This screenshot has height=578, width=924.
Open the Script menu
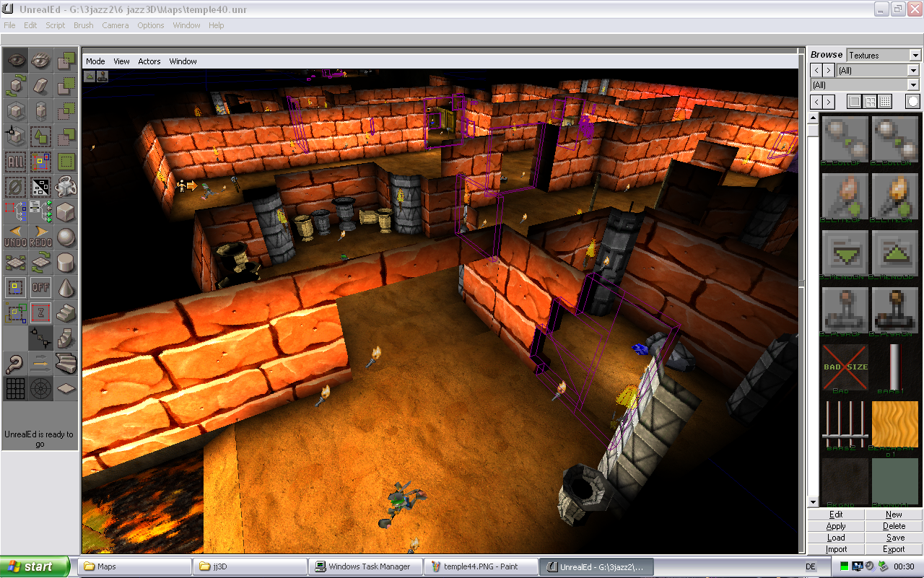pyautogui.click(x=56, y=25)
